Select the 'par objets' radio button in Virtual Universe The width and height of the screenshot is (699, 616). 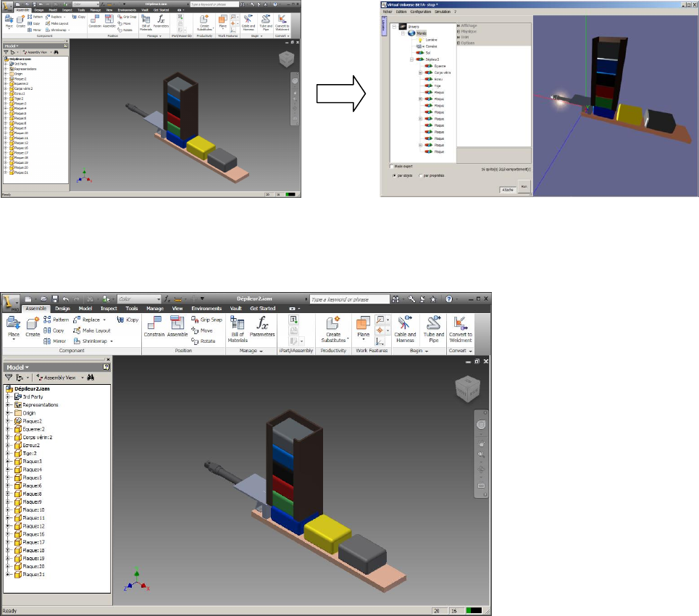tap(394, 176)
